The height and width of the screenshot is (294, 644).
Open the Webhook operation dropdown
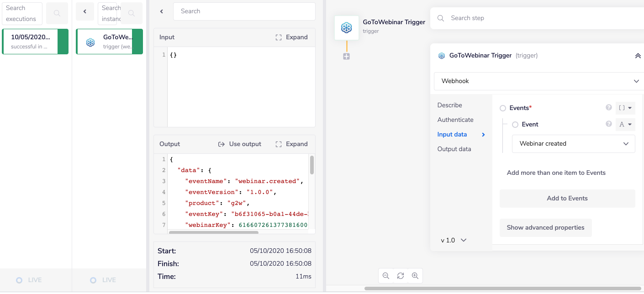point(538,81)
